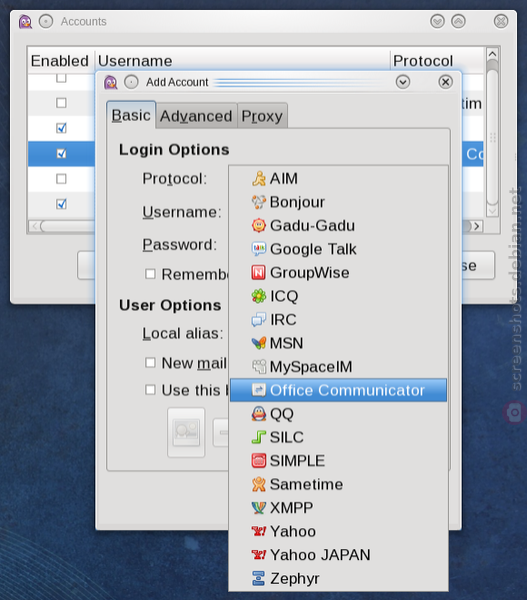Image resolution: width=527 pixels, height=600 pixels.
Task: Choose the QQ penguin icon
Action: [x=259, y=414]
